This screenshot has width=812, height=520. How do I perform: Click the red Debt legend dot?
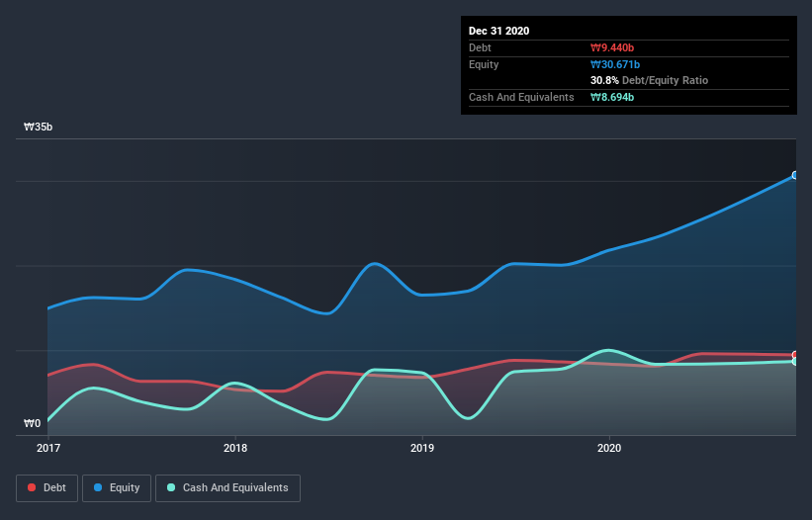[32, 487]
